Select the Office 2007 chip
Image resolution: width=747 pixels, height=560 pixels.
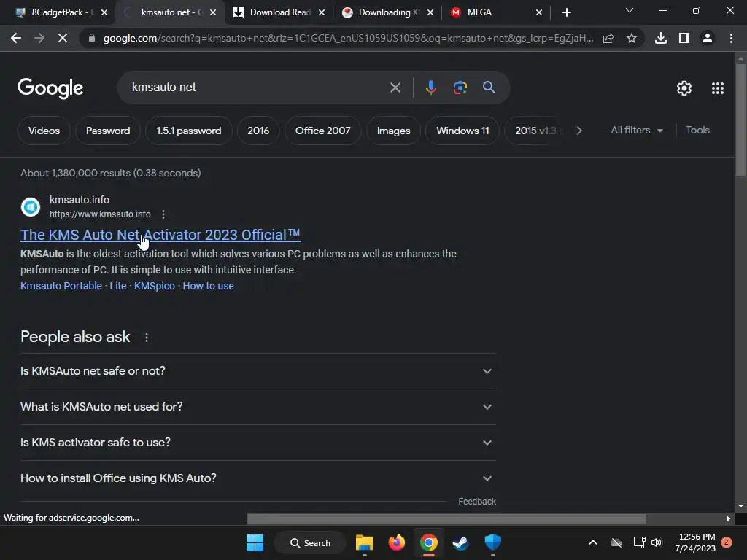[x=323, y=131]
